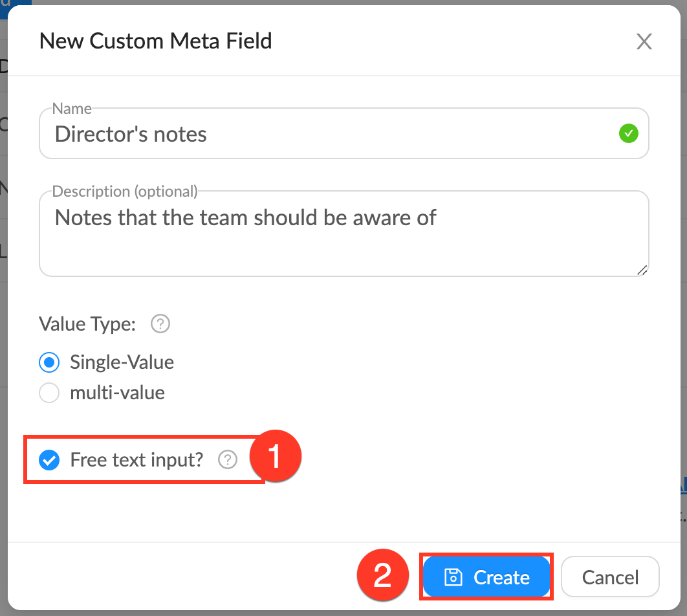Focus the Name input field
This screenshot has width=687, height=616.
330,134
